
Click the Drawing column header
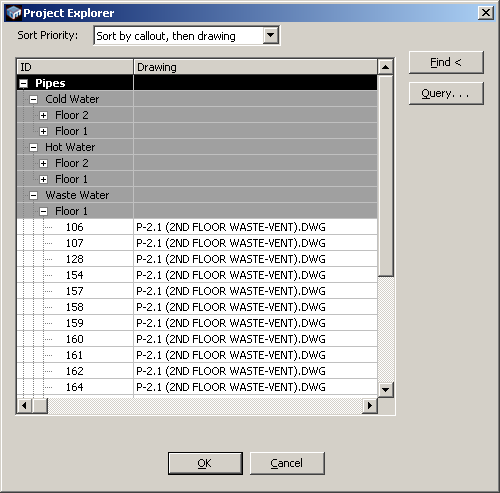coord(255,67)
